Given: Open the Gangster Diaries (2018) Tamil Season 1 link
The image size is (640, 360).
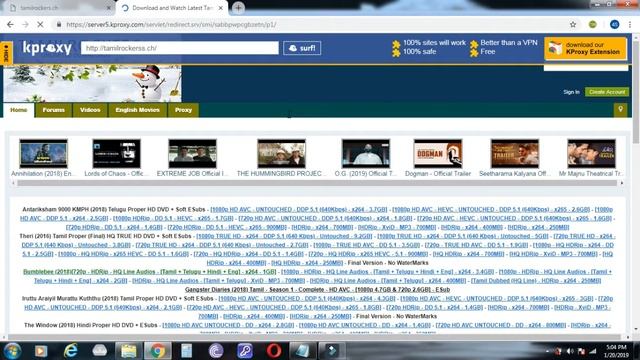Looking at the screenshot, I should coord(317,290).
